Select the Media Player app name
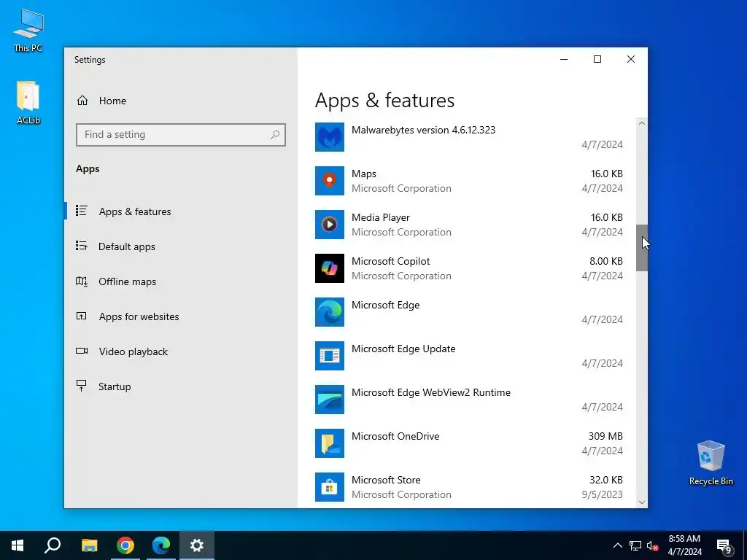This screenshot has height=560, width=747. [x=381, y=217]
